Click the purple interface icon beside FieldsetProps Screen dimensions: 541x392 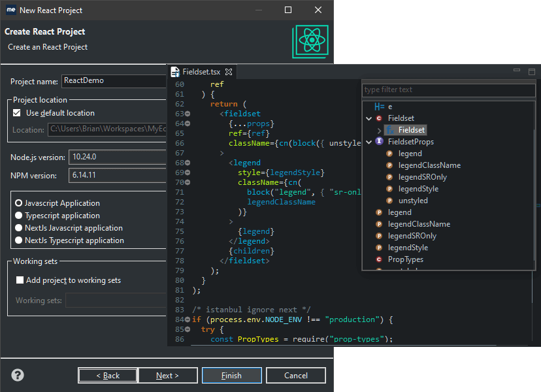point(379,142)
